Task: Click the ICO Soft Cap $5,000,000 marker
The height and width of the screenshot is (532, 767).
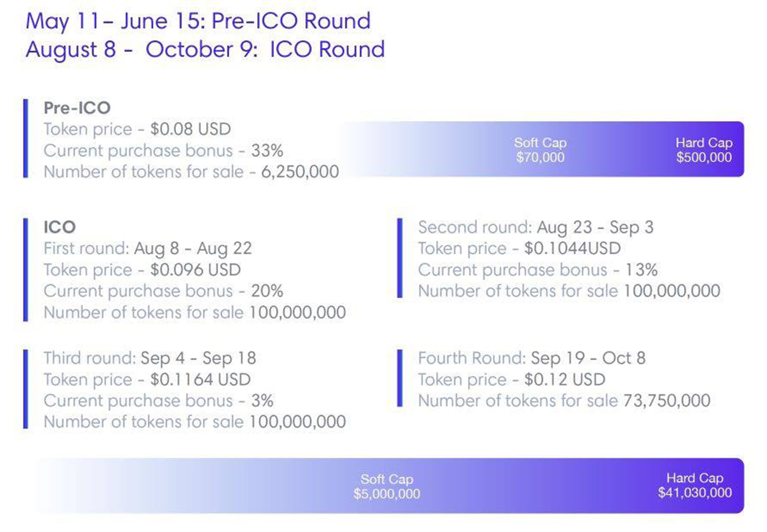Action: pyautogui.click(x=387, y=486)
